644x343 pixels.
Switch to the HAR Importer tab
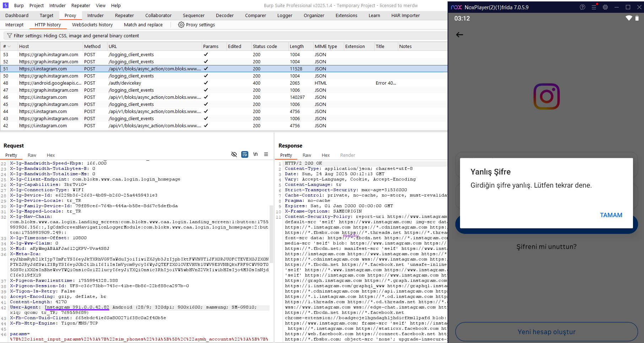(405, 15)
